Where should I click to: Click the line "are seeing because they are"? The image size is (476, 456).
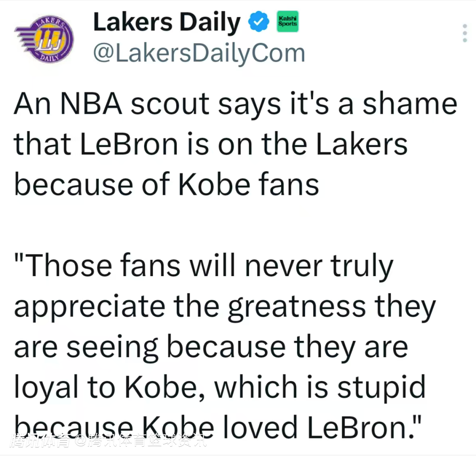click(211, 347)
